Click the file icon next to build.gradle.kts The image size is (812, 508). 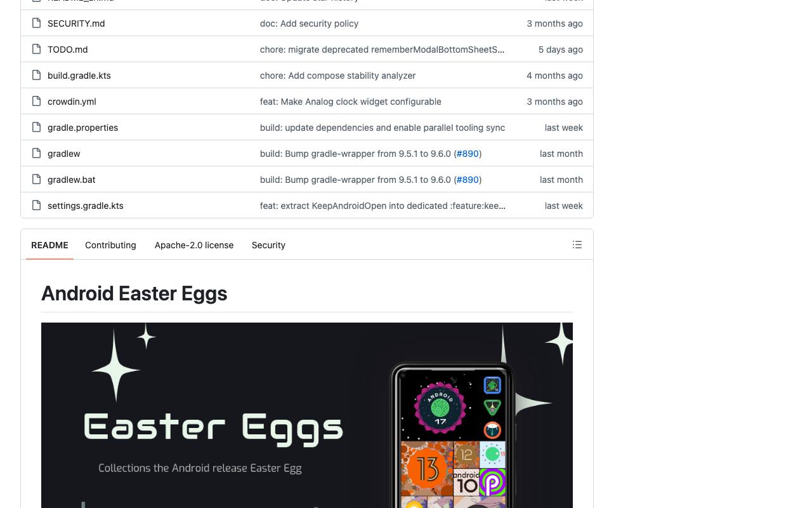coord(37,76)
